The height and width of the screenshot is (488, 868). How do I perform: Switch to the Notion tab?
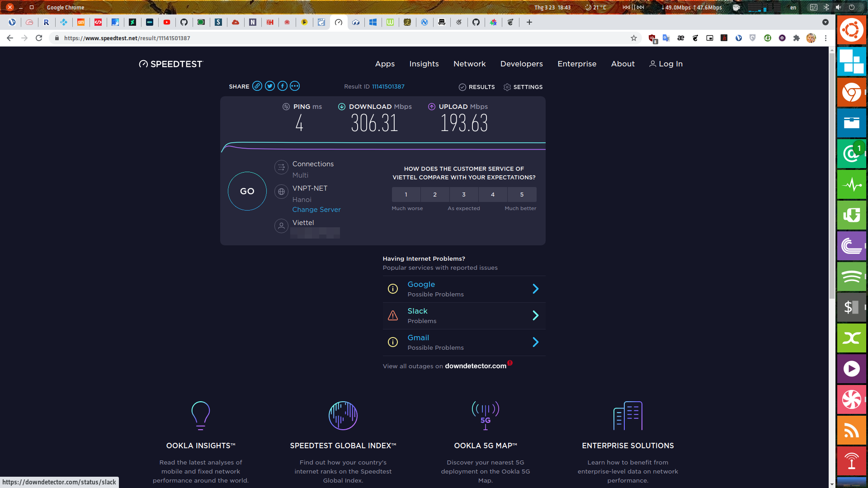click(x=253, y=22)
